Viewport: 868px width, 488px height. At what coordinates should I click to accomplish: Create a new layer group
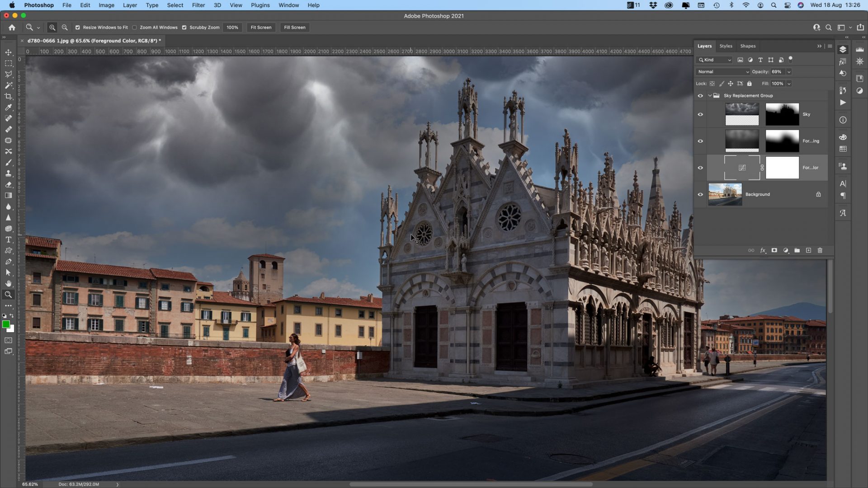797,250
